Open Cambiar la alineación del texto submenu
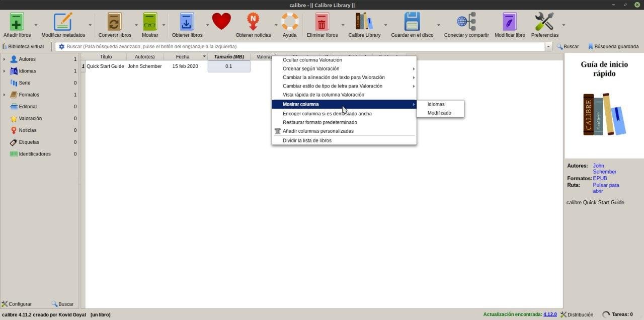644x320 pixels. 344,77
